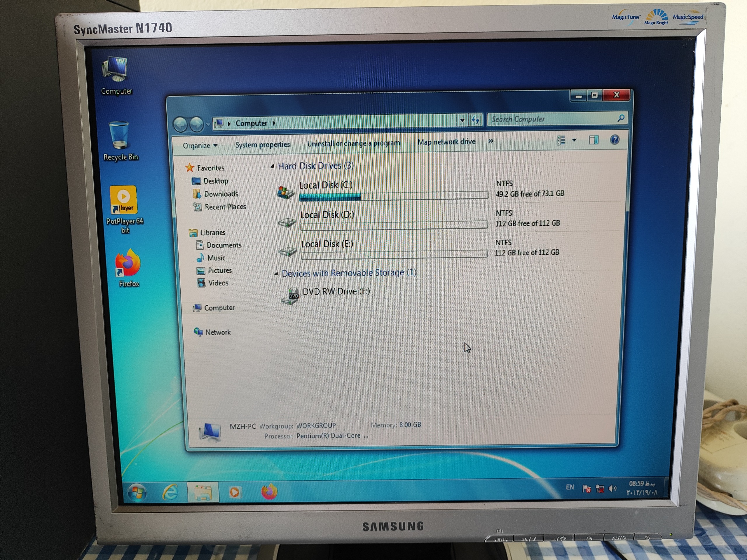Click the Computer breadcrumb in address bar
The height and width of the screenshot is (560, 747).
tap(251, 123)
